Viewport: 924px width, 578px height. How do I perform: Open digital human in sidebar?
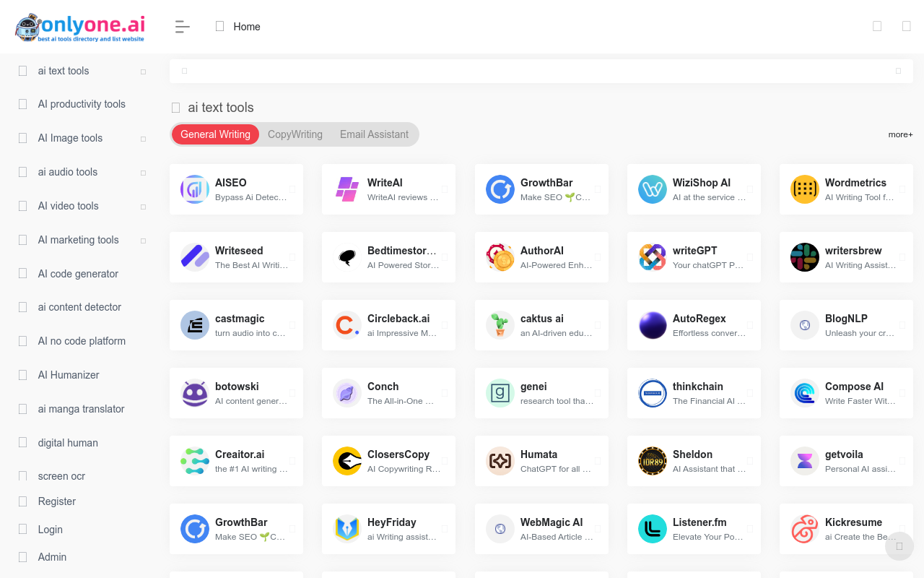point(68,443)
